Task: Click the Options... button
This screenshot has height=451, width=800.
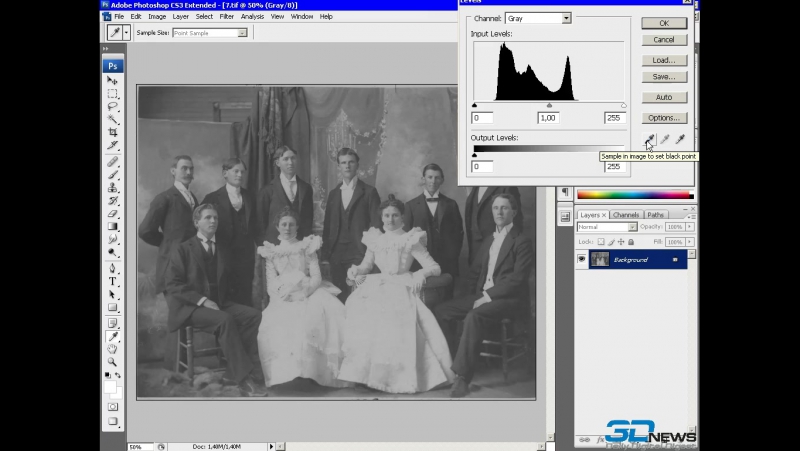Action: 664,117
